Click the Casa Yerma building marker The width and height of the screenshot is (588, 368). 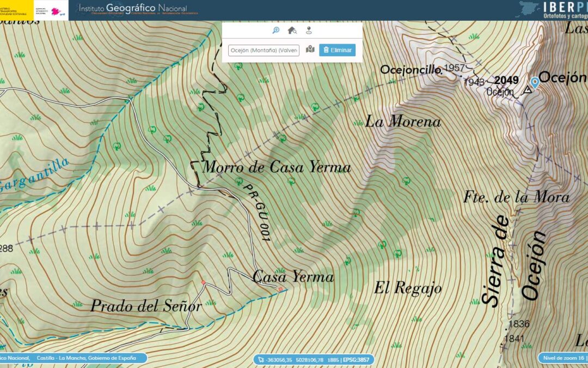tap(280, 289)
